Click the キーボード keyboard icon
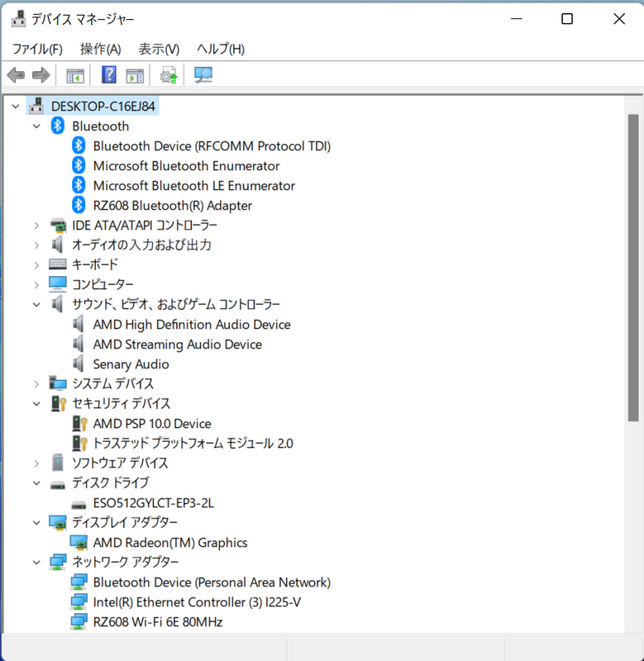 (57, 264)
